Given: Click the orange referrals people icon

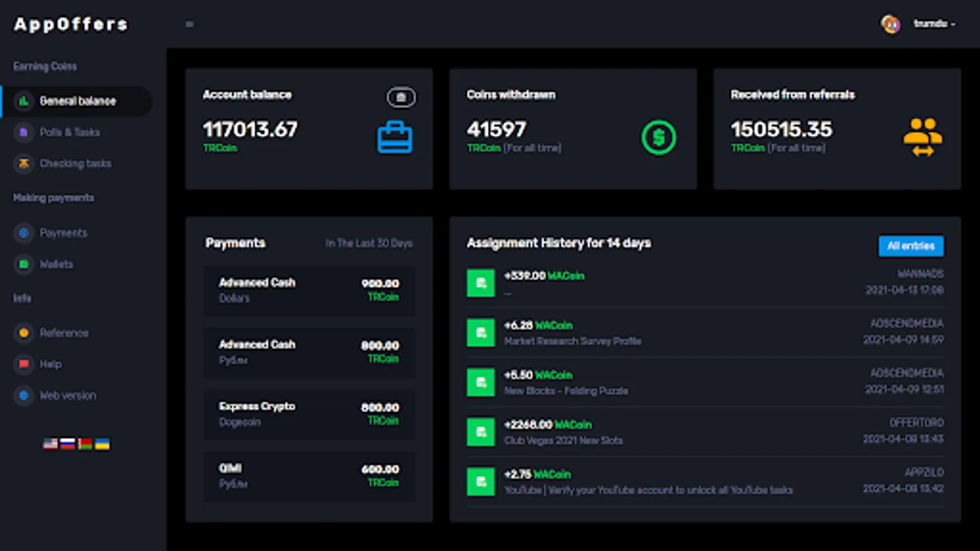Looking at the screenshot, I should [x=922, y=137].
